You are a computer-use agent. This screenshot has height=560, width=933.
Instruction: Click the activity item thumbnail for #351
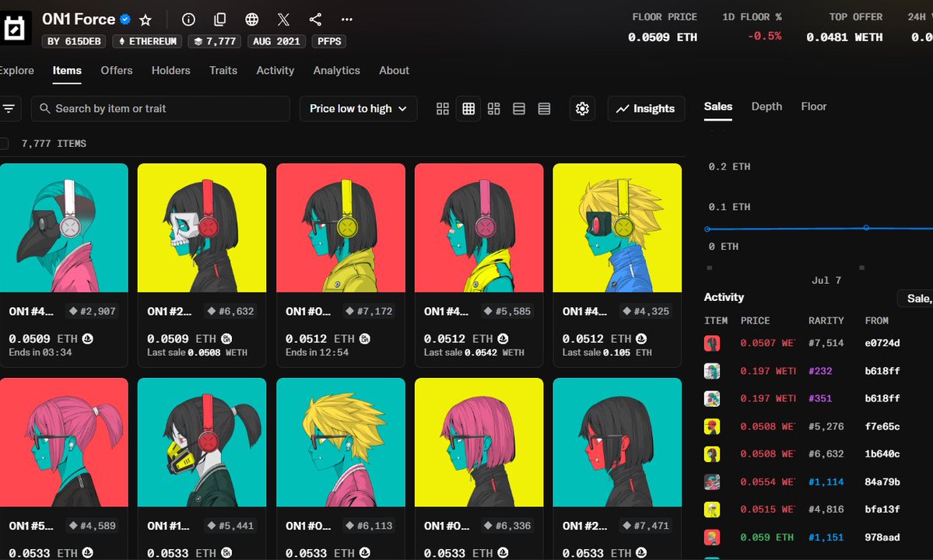[x=712, y=398]
